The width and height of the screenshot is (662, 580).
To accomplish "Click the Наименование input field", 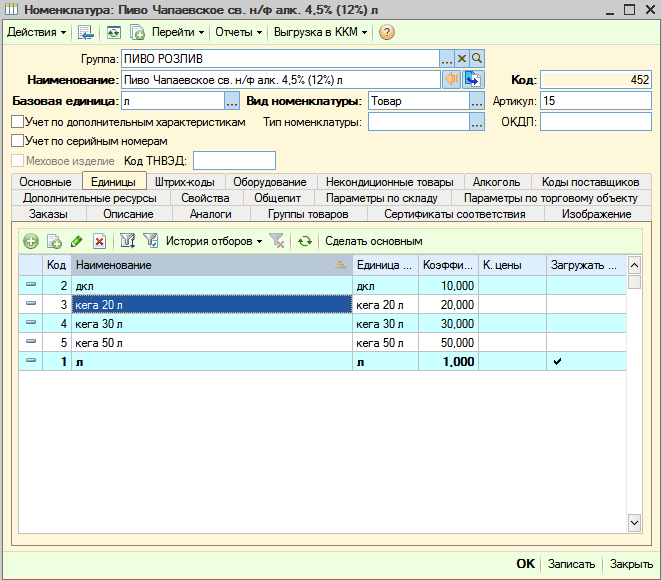I will (x=281, y=80).
